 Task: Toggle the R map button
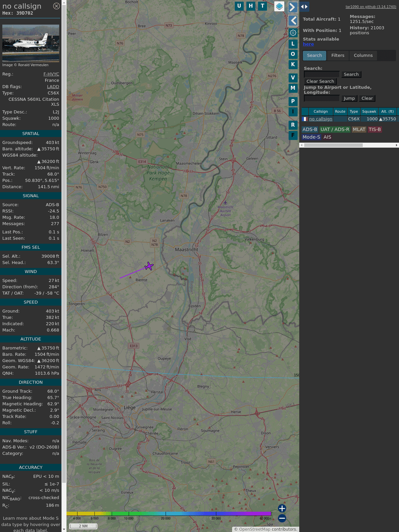click(x=293, y=125)
